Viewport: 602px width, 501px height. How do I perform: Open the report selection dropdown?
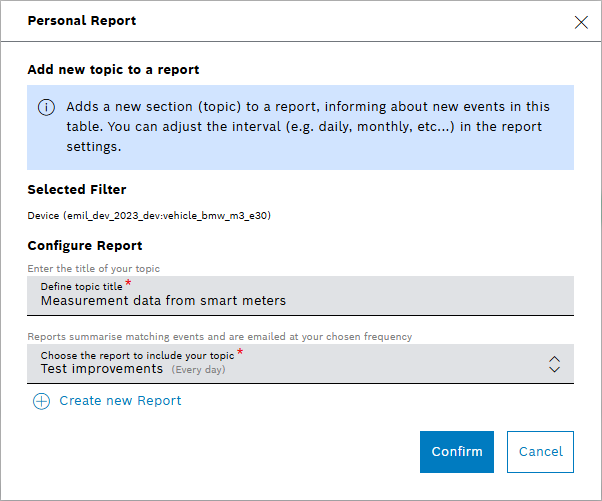[x=300, y=364]
